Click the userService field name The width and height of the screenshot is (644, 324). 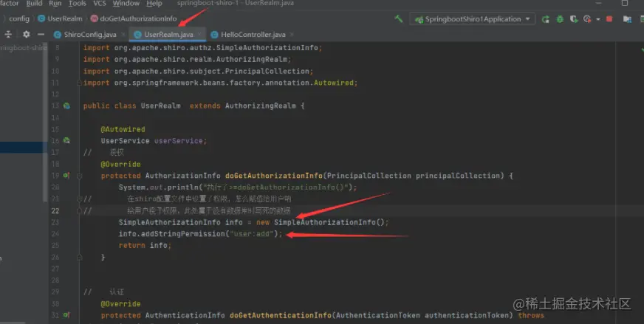(x=179, y=141)
